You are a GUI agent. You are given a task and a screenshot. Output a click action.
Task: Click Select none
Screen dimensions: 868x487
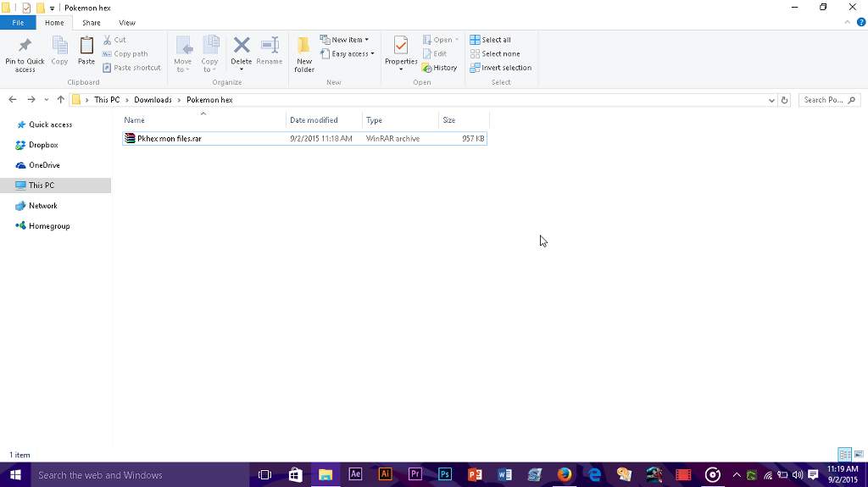point(495,53)
